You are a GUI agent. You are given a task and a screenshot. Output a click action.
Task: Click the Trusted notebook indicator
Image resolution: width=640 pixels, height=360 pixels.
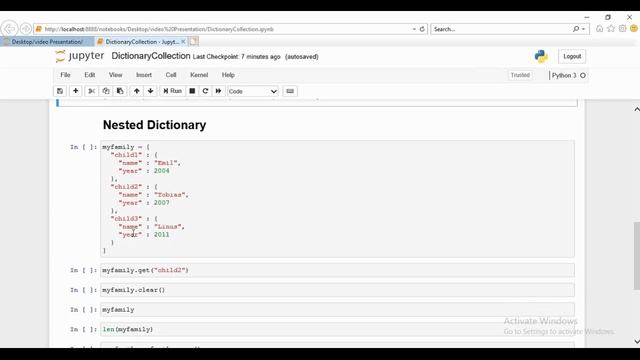[520, 75]
